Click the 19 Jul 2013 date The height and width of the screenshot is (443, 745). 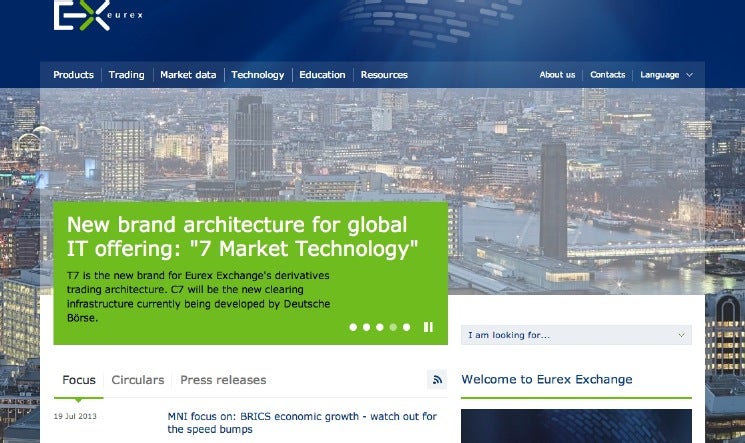point(75,416)
